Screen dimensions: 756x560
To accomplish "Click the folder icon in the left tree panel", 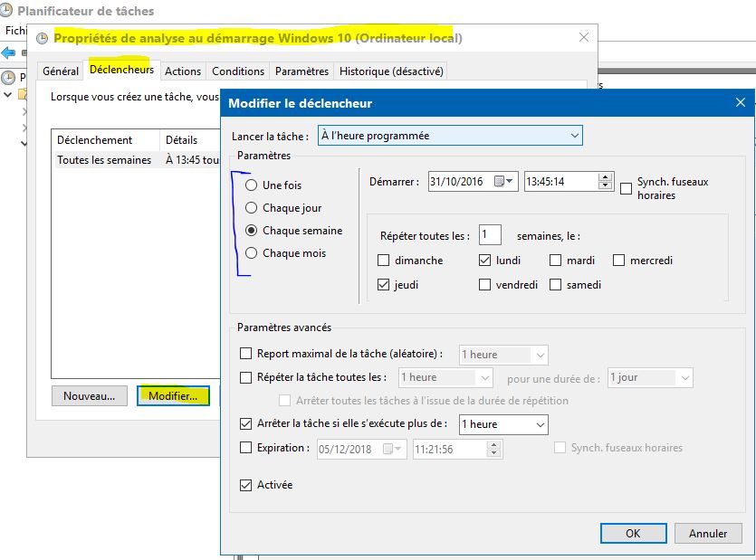I will click(21, 94).
